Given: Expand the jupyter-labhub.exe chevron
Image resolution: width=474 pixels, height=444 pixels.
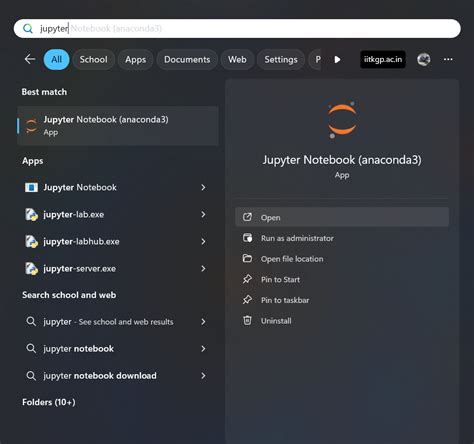Looking at the screenshot, I should (203, 241).
